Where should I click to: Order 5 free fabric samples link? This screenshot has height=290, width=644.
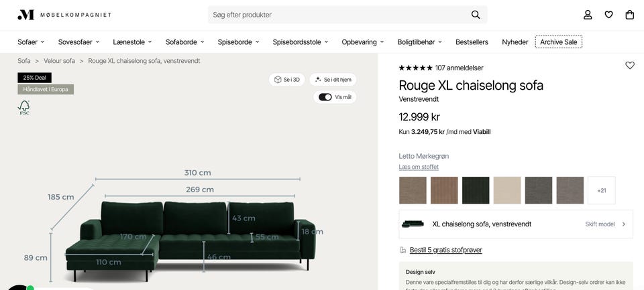tap(446, 250)
